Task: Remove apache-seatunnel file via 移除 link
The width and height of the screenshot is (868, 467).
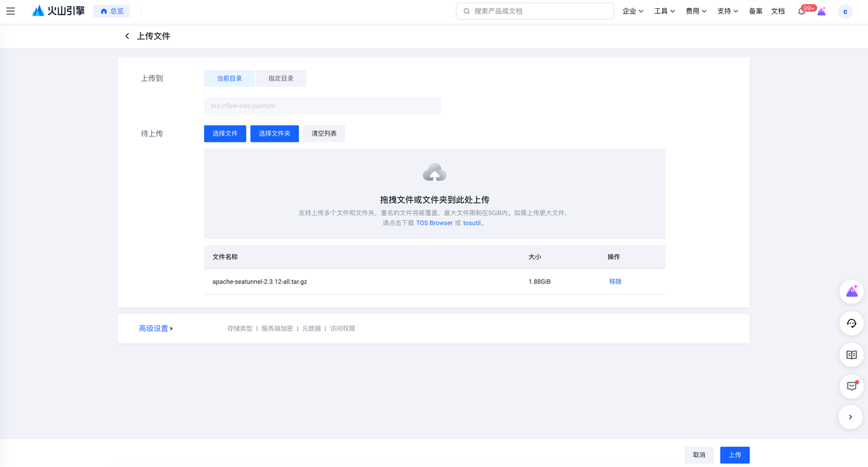Action: (x=615, y=282)
